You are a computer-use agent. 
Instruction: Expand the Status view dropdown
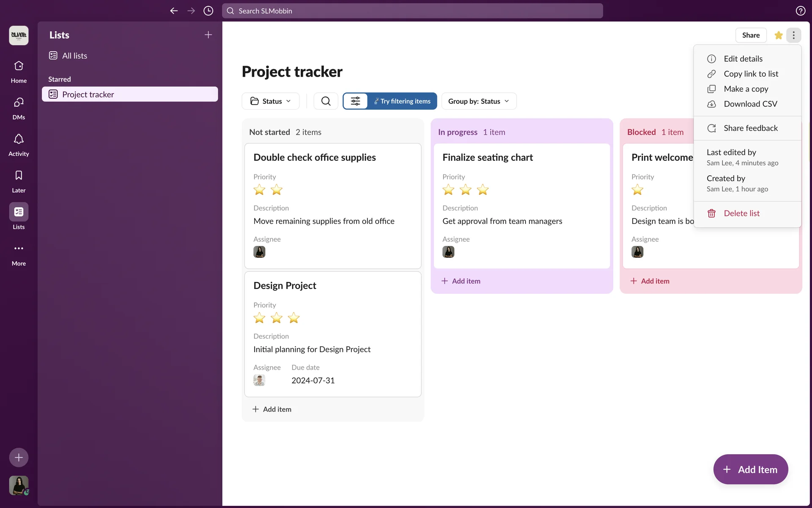pyautogui.click(x=271, y=101)
